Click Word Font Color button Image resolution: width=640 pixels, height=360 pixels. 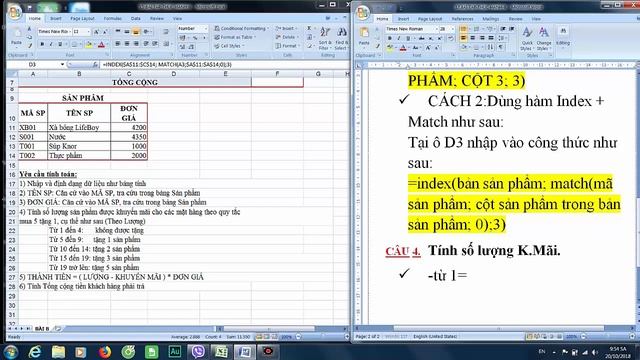click(x=403, y=48)
